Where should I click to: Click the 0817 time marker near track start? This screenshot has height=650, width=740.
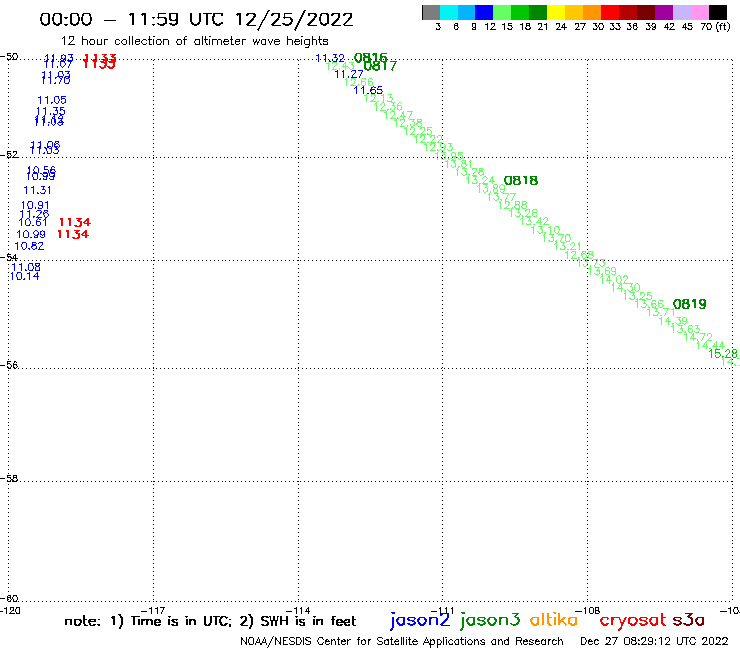pos(380,66)
